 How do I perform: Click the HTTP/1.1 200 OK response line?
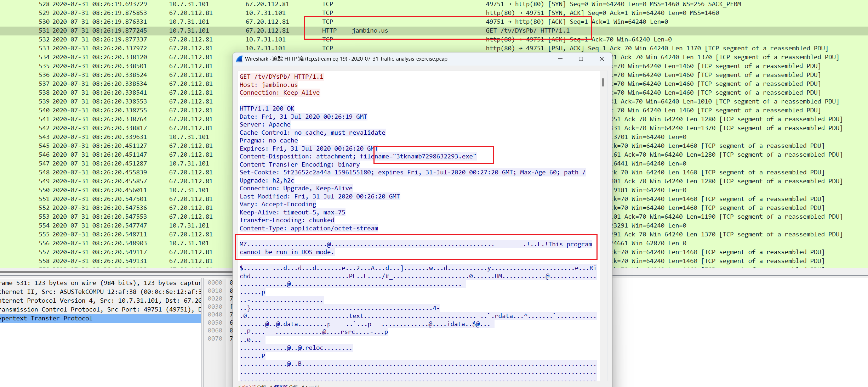[267, 108]
